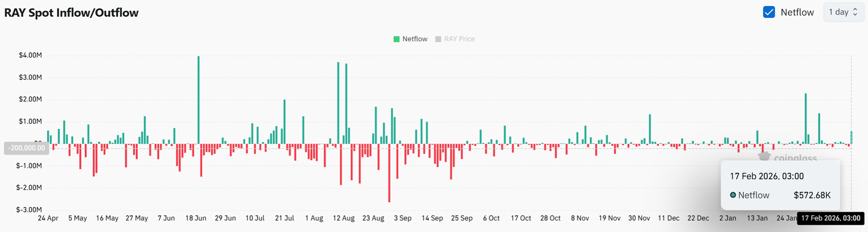
Task: Open the 1 day interval dropdown
Action: tap(843, 12)
